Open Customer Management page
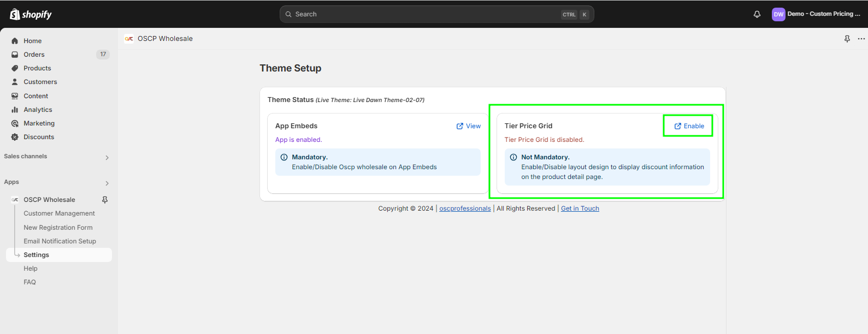868x334 pixels. click(x=59, y=213)
